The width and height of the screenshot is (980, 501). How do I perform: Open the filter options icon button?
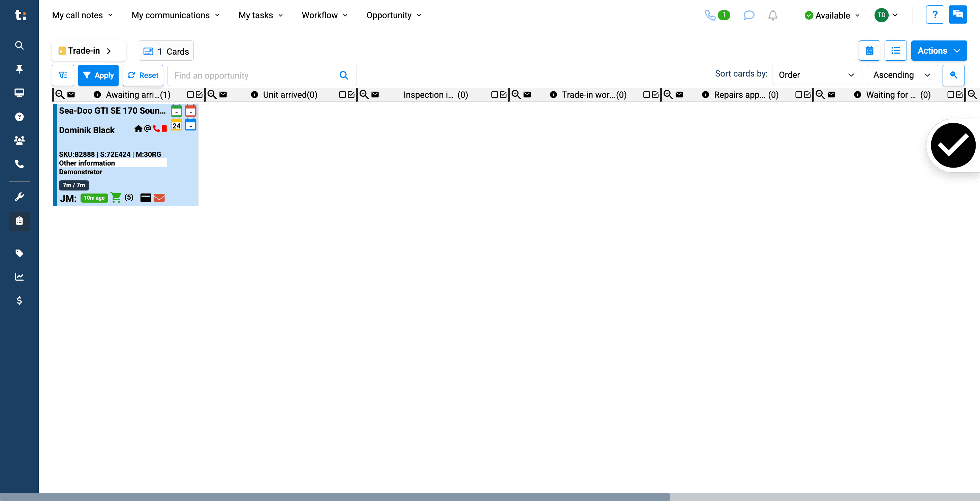(x=63, y=76)
